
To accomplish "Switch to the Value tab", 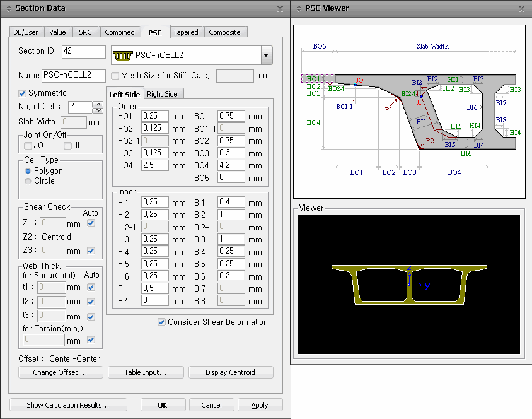I will coord(58,32).
